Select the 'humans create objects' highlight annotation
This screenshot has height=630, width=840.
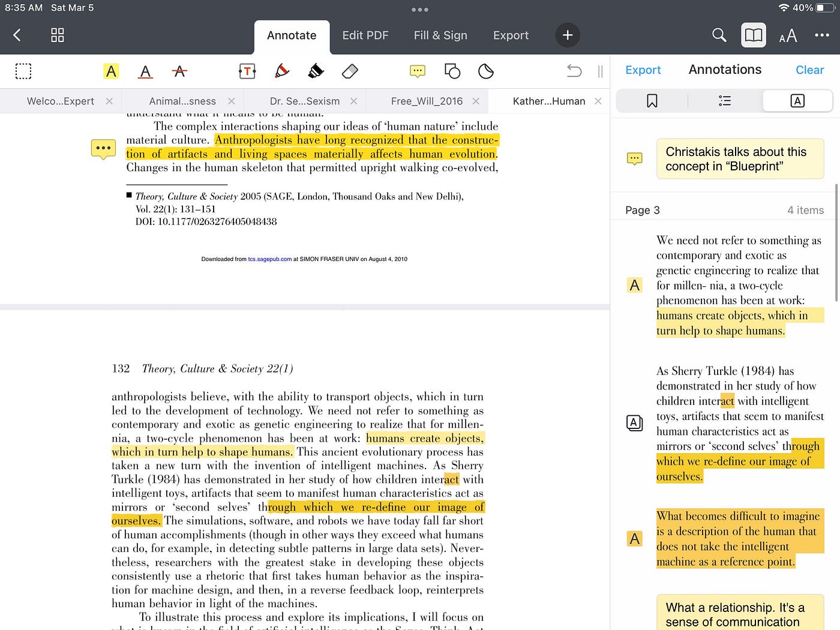pyautogui.click(x=740, y=286)
